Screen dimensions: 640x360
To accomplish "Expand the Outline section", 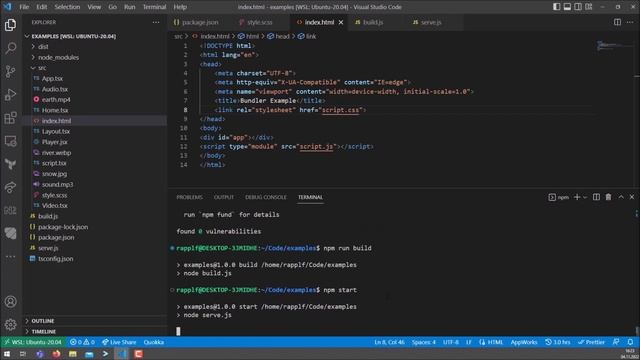I will (95, 321).
